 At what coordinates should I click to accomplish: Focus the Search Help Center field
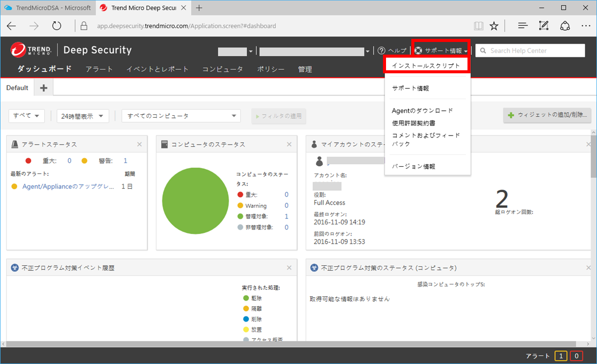click(530, 51)
